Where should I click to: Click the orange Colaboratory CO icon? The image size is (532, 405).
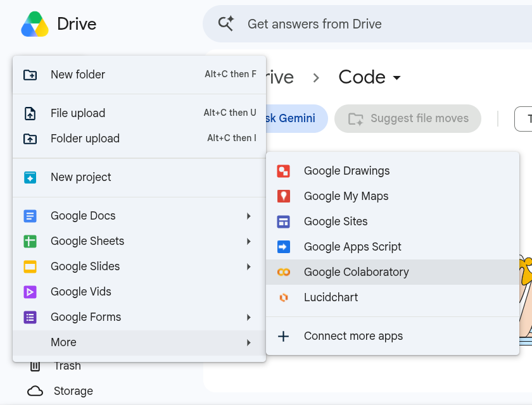point(283,272)
